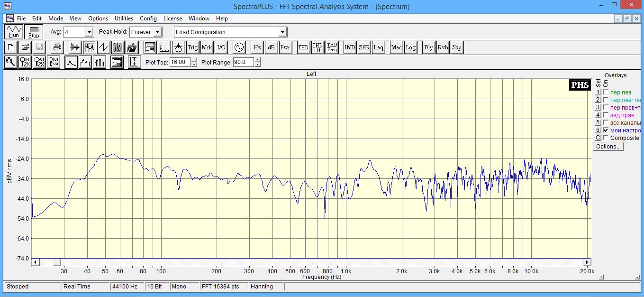This screenshot has height=297, width=644.
Task: Click the SNR utility button
Action: 364,47
